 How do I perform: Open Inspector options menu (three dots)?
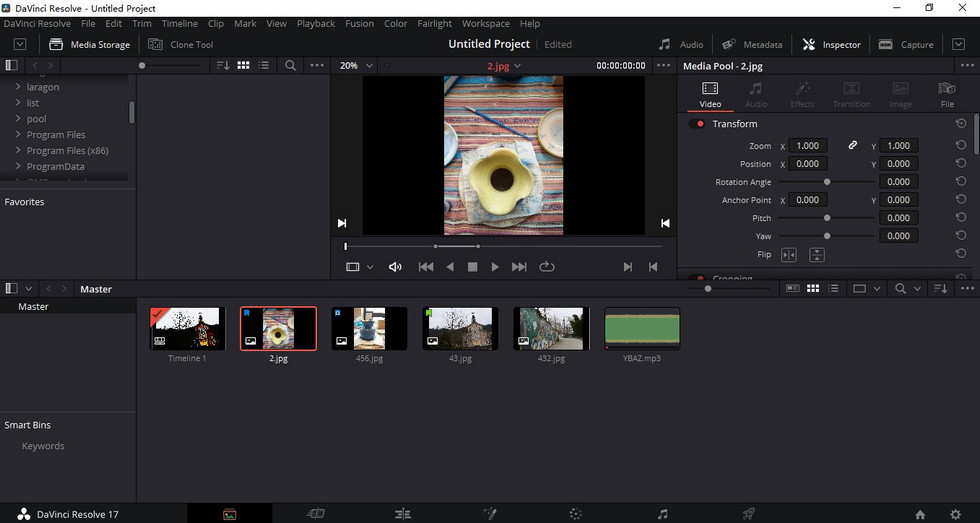tap(968, 66)
